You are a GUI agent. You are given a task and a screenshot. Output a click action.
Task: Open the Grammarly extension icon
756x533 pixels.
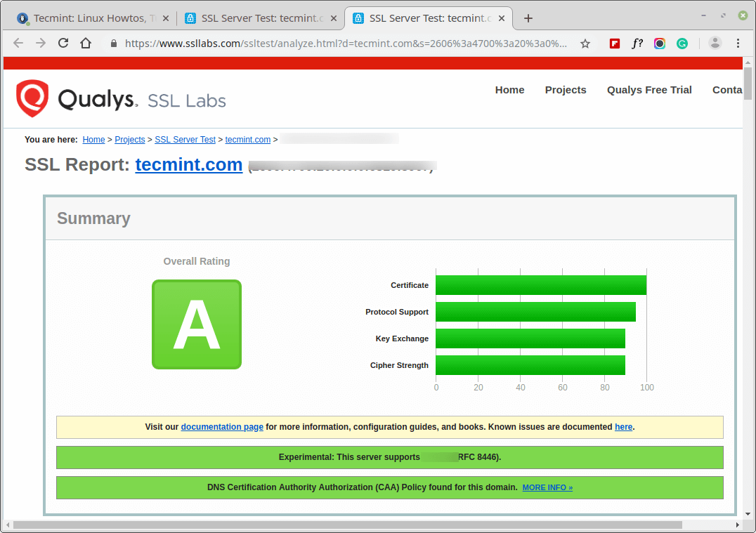(x=682, y=44)
